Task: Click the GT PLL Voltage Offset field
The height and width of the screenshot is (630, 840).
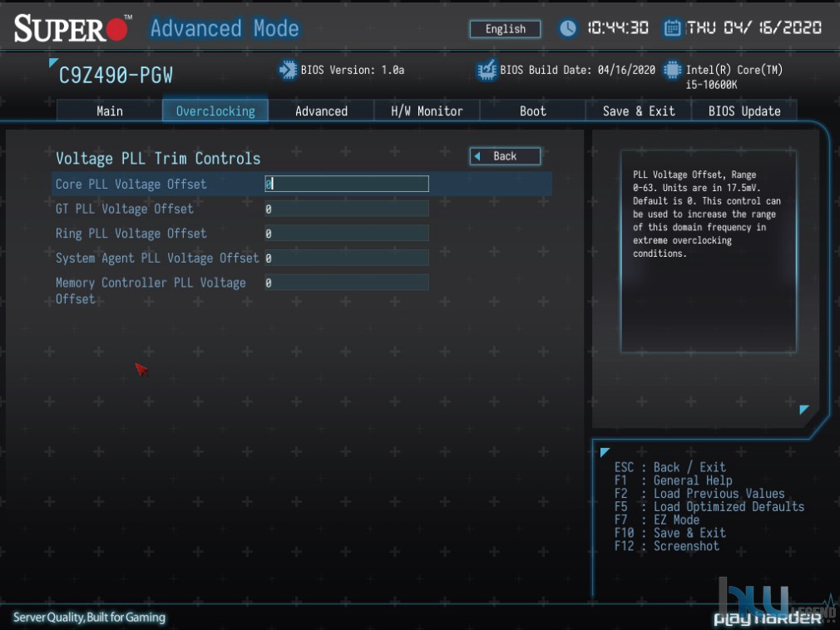Action: (347, 209)
